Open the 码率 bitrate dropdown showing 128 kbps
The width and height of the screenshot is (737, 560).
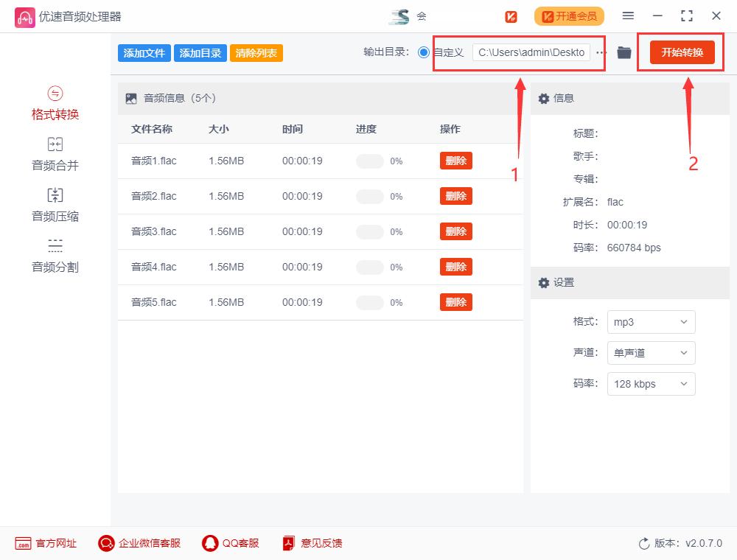[x=651, y=384]
